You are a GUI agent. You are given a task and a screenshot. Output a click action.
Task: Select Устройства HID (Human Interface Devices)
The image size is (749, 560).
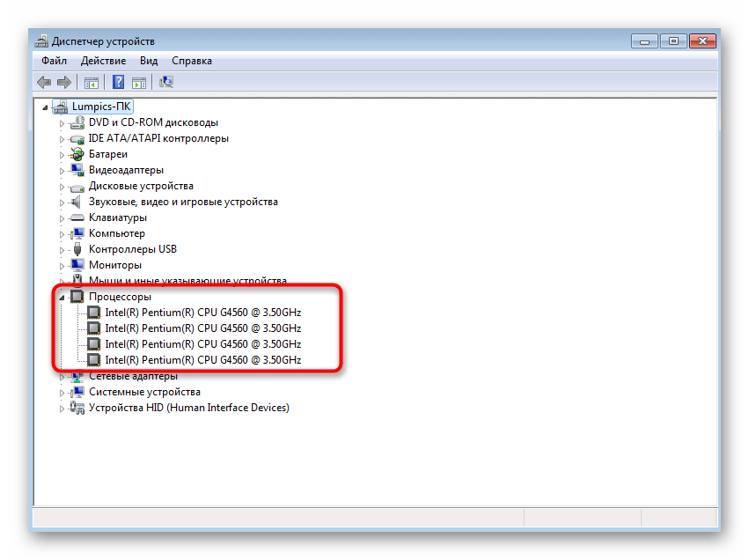pos(188,408)
